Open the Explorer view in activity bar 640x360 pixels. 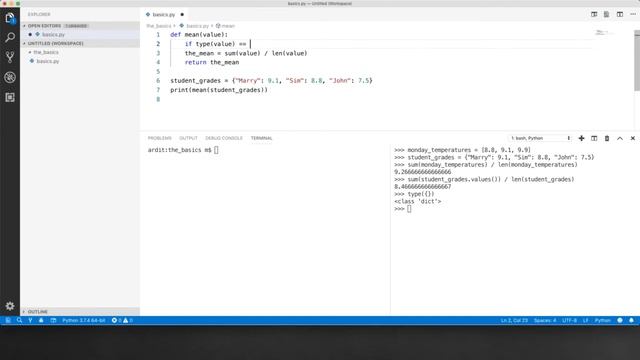coord(10,18)
